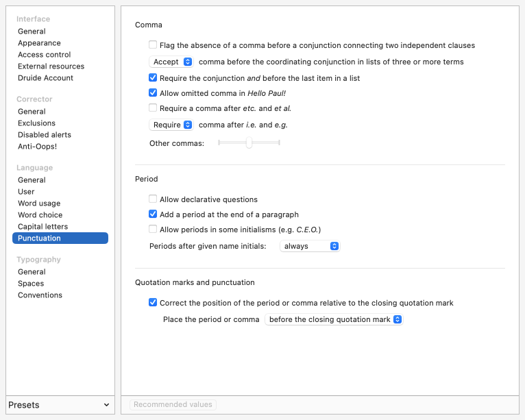Uncheck Add a period at end of paragraph
Screen dimensions: 525x420
153,214
